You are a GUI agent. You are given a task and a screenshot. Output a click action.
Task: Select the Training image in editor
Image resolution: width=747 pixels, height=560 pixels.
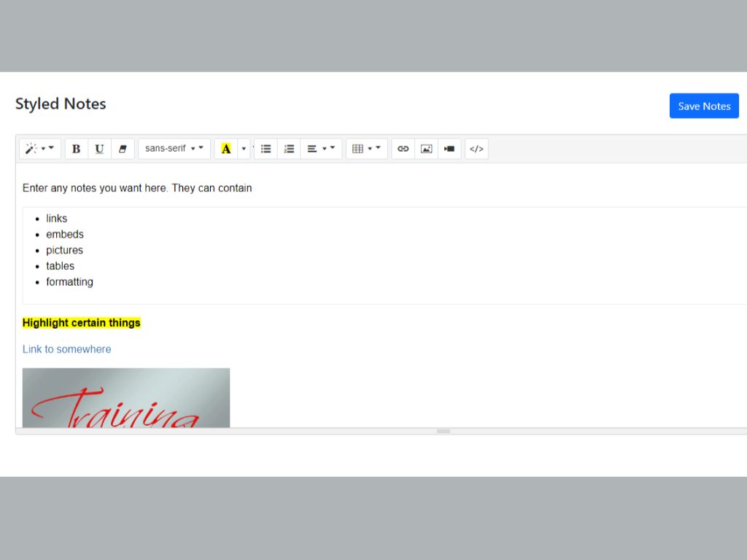click(126, 397)
